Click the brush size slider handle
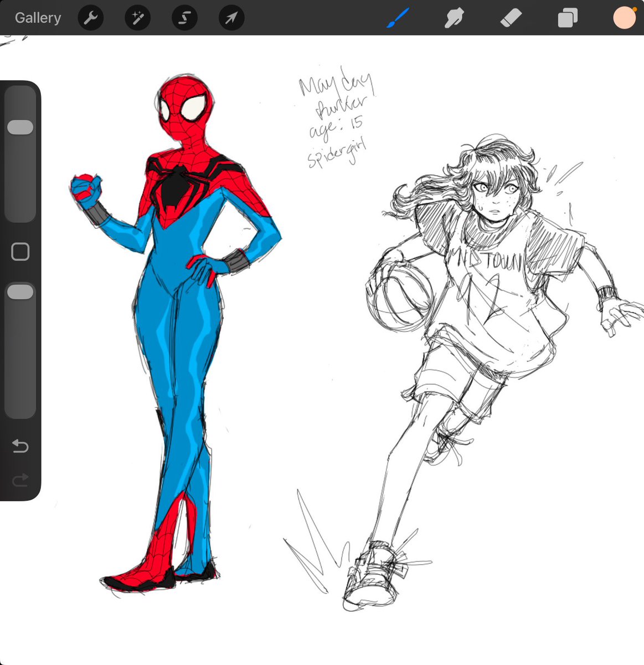Screen dimensions: 644x665 20,127
